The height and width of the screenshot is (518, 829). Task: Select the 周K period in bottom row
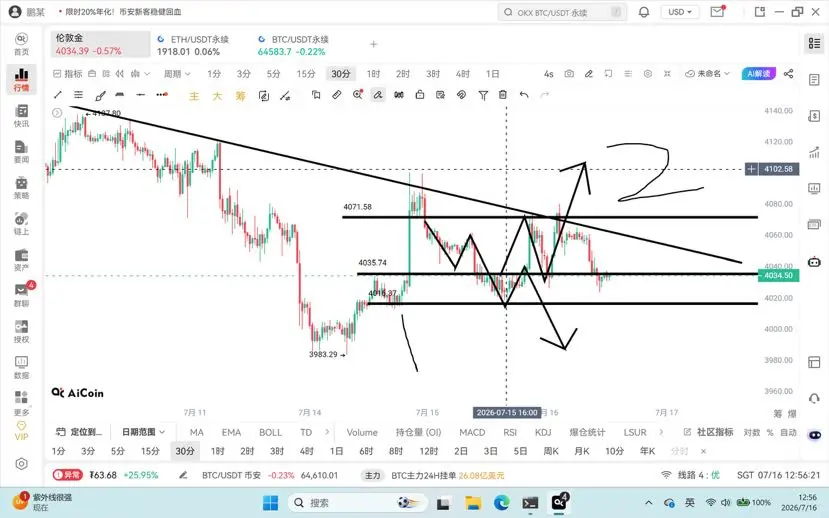click(551, 451)
